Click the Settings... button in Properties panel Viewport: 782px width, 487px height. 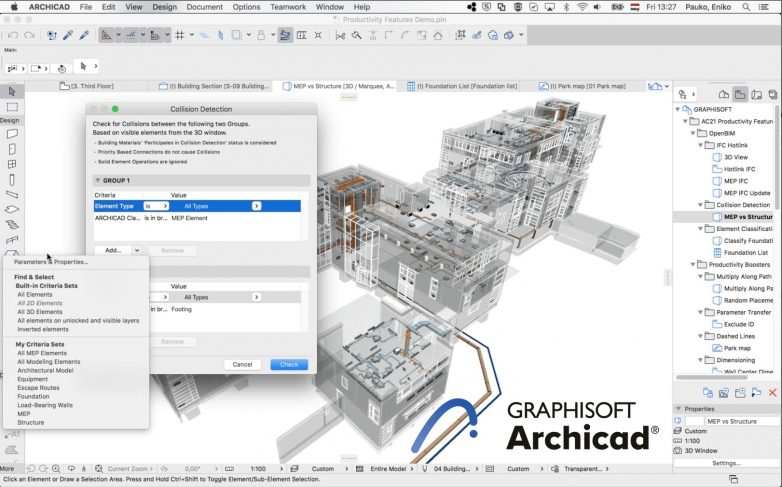pyautogui.click(x=726, y=463)
